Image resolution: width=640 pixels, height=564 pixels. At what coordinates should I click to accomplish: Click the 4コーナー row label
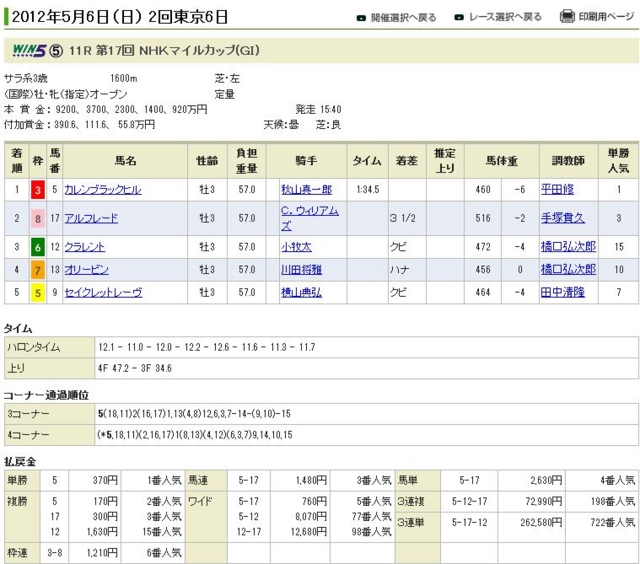49,435
